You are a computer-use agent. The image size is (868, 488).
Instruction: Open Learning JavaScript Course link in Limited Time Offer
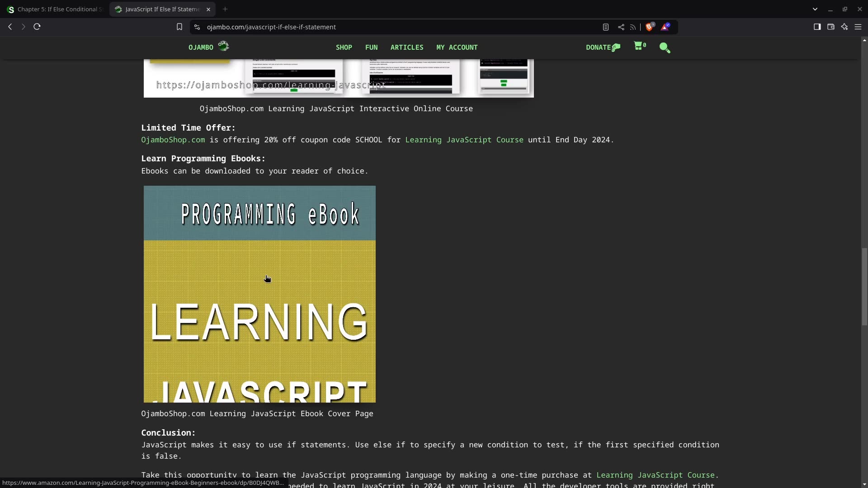[464, 140]
